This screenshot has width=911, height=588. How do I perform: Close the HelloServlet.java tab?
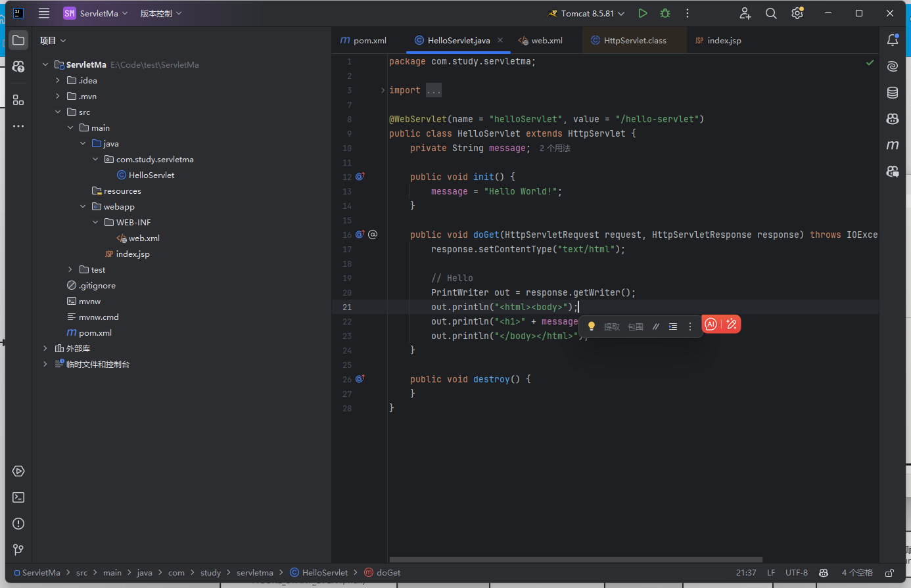pyautogui.click(x=500, y=40)
